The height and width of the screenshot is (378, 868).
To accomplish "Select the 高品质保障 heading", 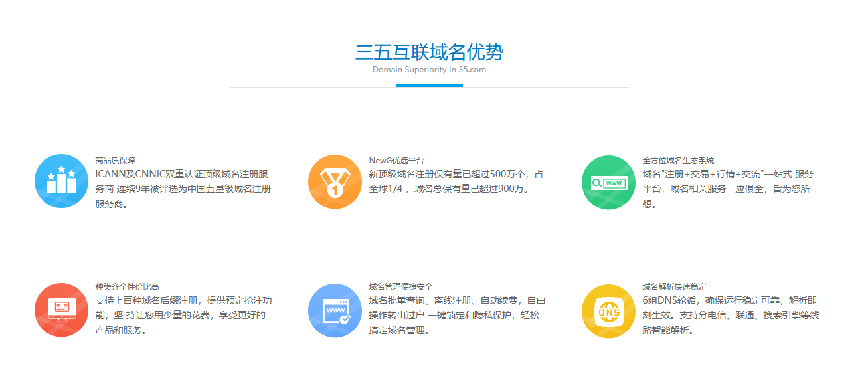I will tap(115, 160).
